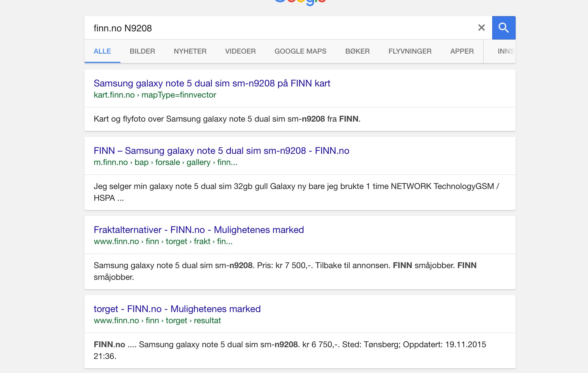Click the partially visible Google logo
This screenshot has width=588, height=373.
pos(300,3)
